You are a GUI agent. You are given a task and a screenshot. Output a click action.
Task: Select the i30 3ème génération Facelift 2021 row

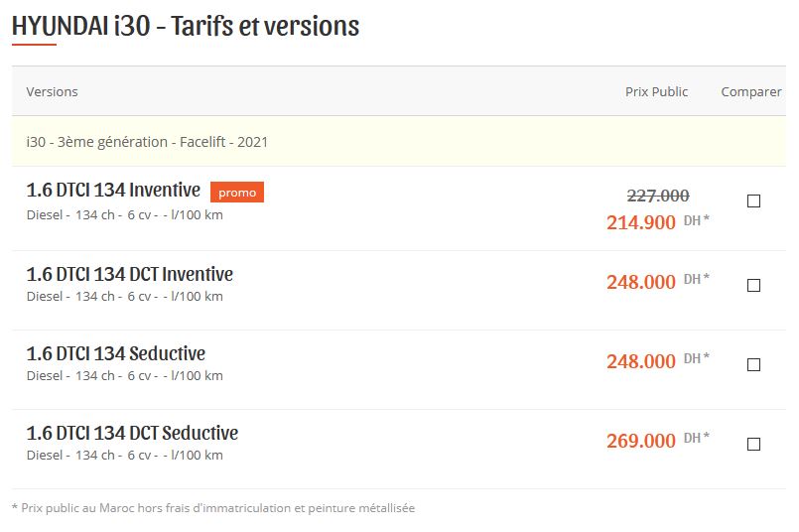[398, 141]
